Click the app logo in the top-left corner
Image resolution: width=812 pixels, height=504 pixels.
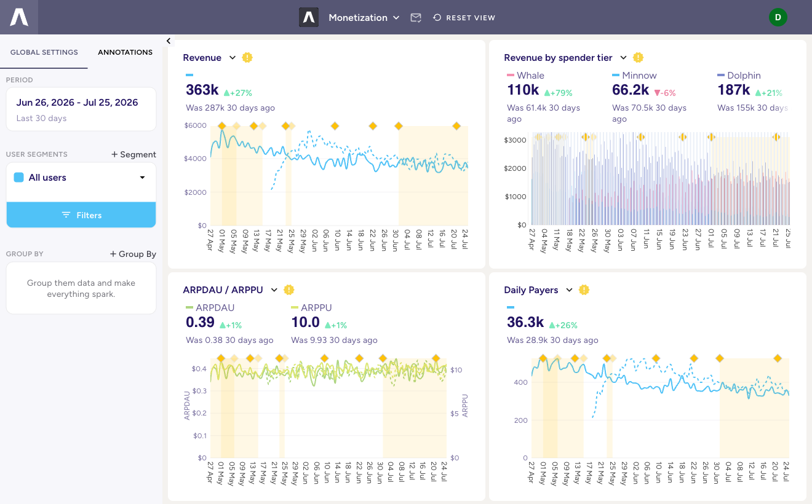(x=19, y=17)
